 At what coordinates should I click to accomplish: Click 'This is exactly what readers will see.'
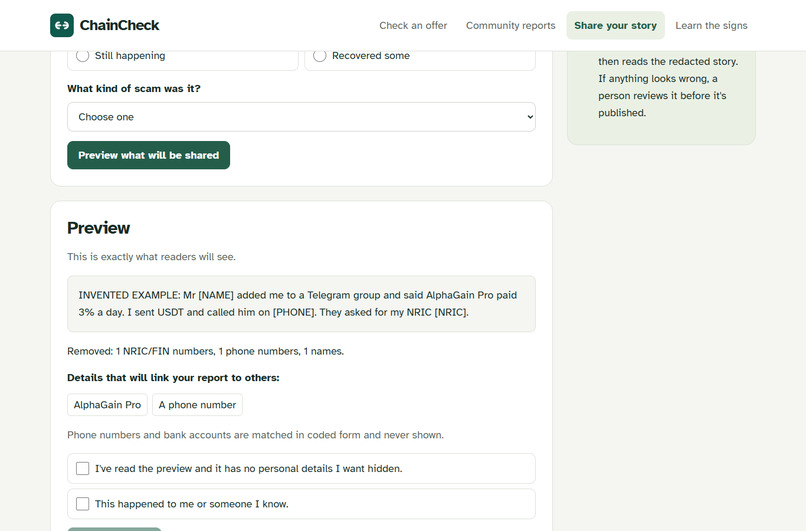click(x=151, y=257)
